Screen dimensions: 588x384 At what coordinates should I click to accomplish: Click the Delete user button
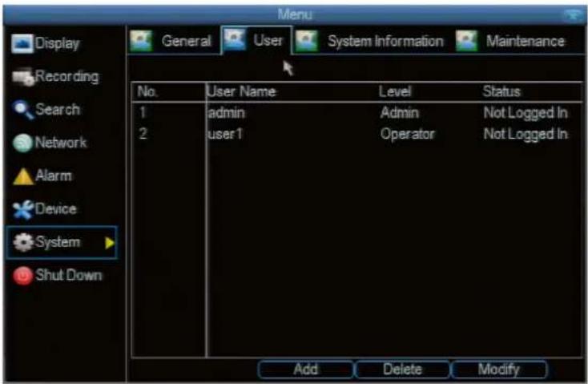(402, 370)
